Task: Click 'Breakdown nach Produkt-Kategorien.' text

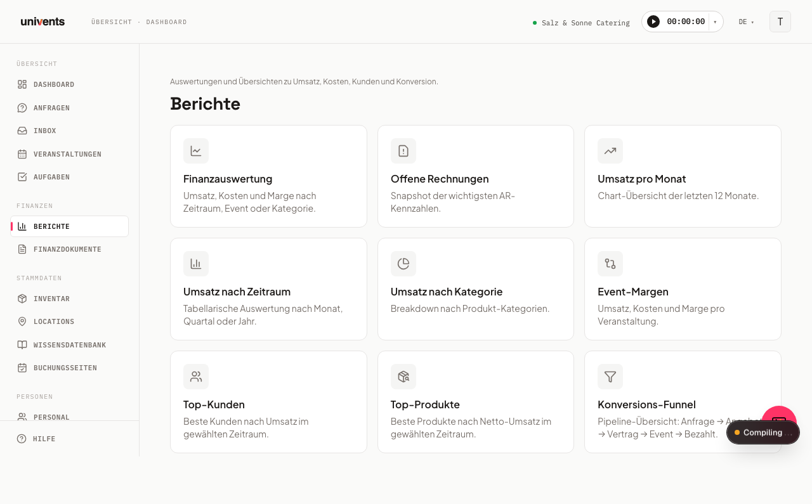Action: click(470, 309)
